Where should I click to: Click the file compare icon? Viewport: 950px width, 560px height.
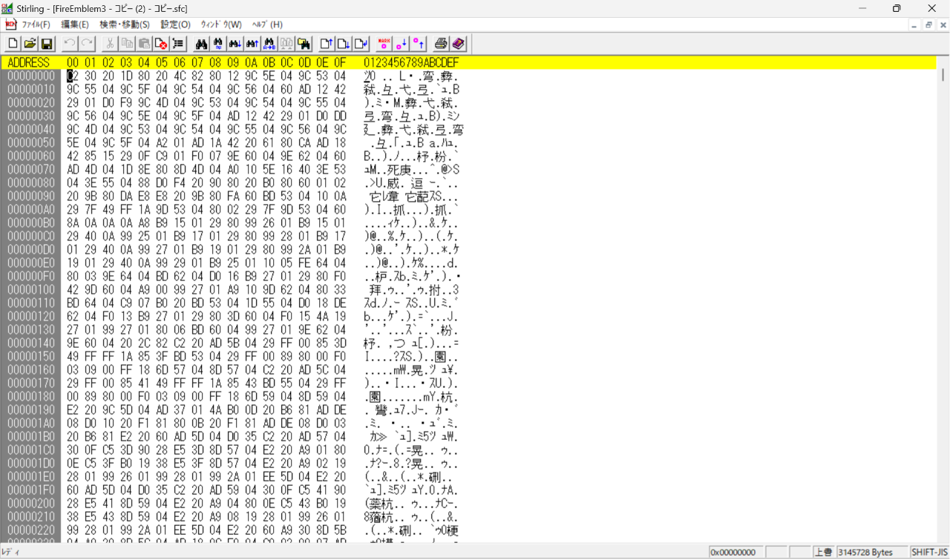[x=286, y=44]
